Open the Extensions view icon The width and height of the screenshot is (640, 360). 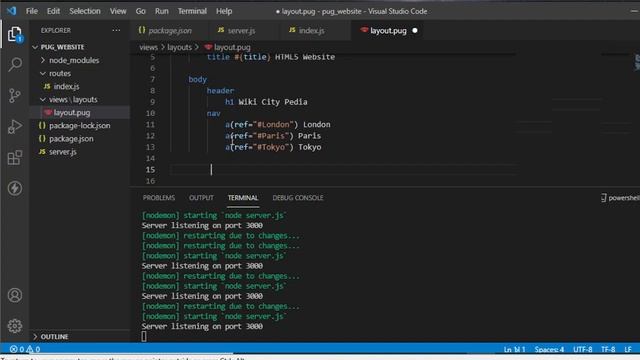click(x=15, y=158)
